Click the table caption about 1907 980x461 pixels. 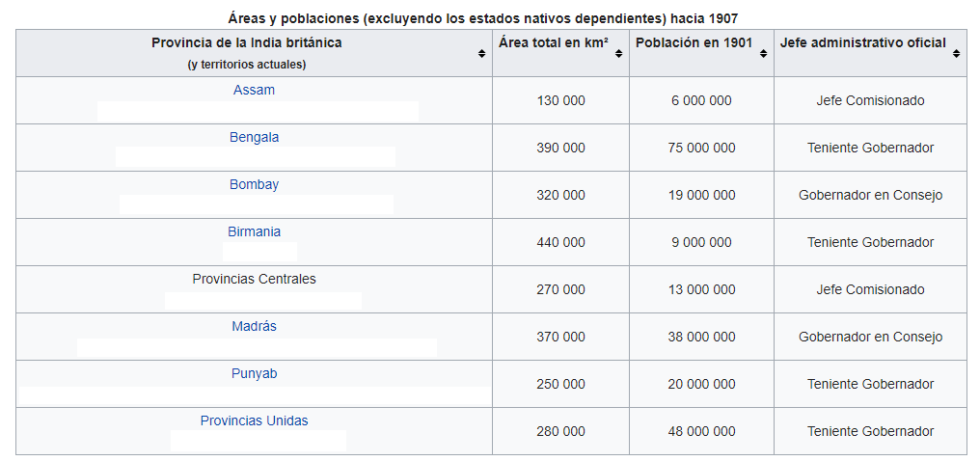click(489, 17)
